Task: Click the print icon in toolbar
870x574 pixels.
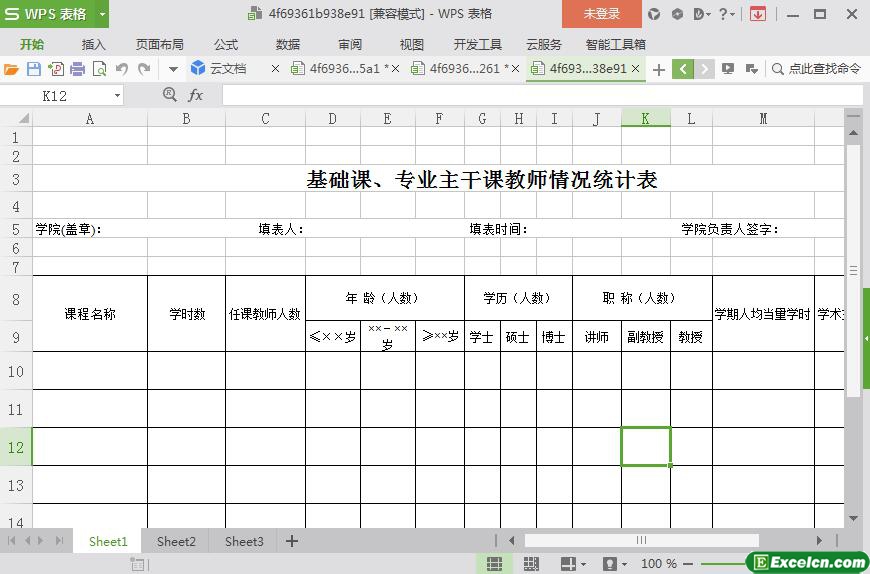Action: [78, 69]
